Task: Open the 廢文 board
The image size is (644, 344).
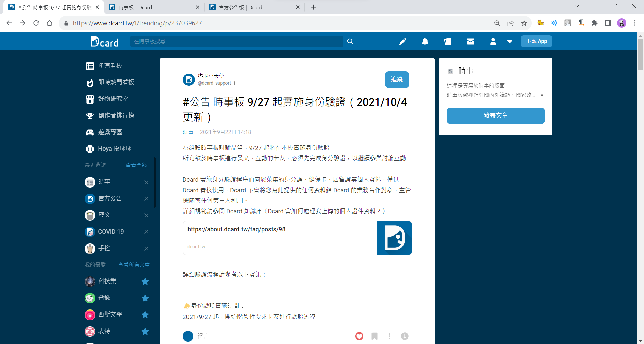Action: (104, 215)
